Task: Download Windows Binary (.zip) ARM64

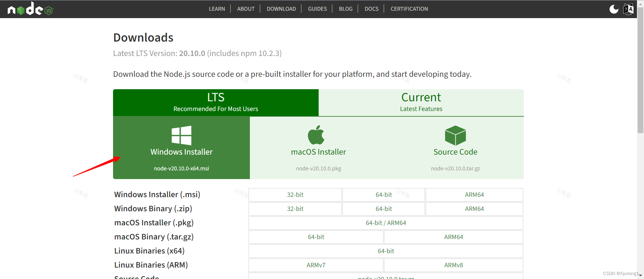Action: click(x=474, y=209)
